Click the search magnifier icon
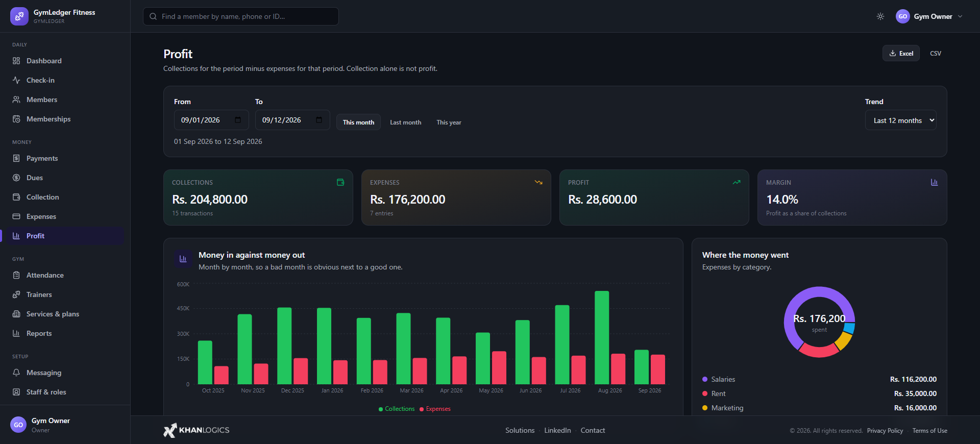Image resolution: width=980 pixels, height=444 pixels. coord(153,16)
